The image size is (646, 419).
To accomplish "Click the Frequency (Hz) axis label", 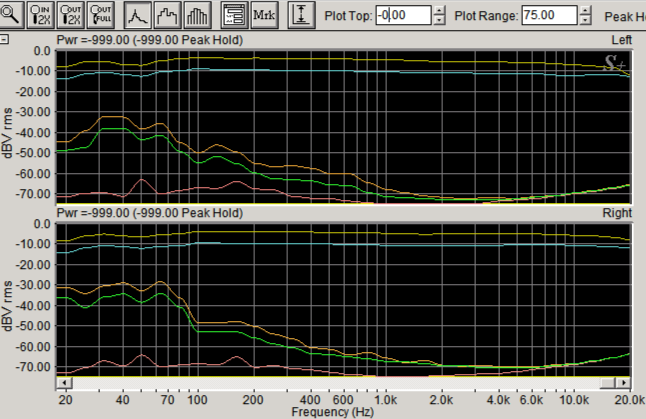I will [332, 412].
